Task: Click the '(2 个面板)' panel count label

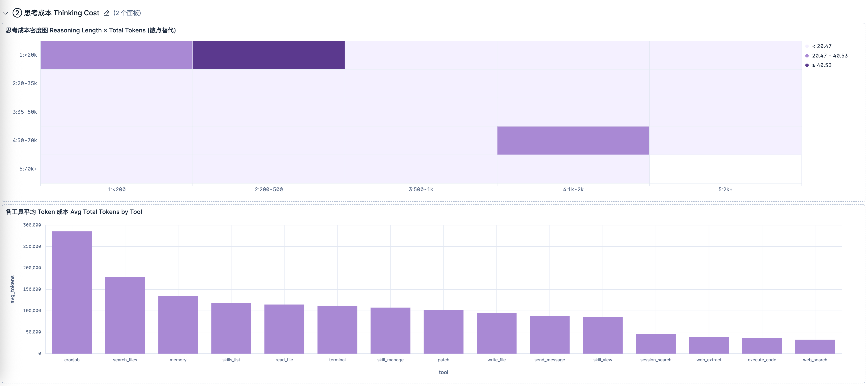Action: point(127,13)
